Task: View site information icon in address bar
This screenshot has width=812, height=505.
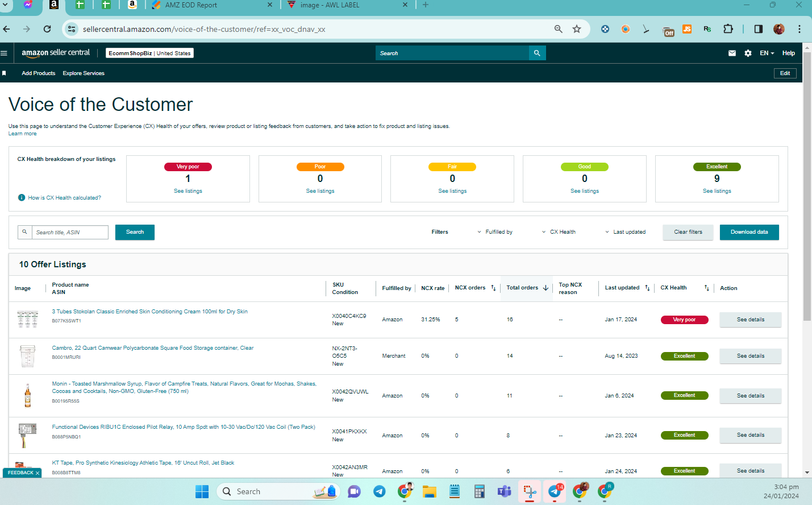Action: 72,29
